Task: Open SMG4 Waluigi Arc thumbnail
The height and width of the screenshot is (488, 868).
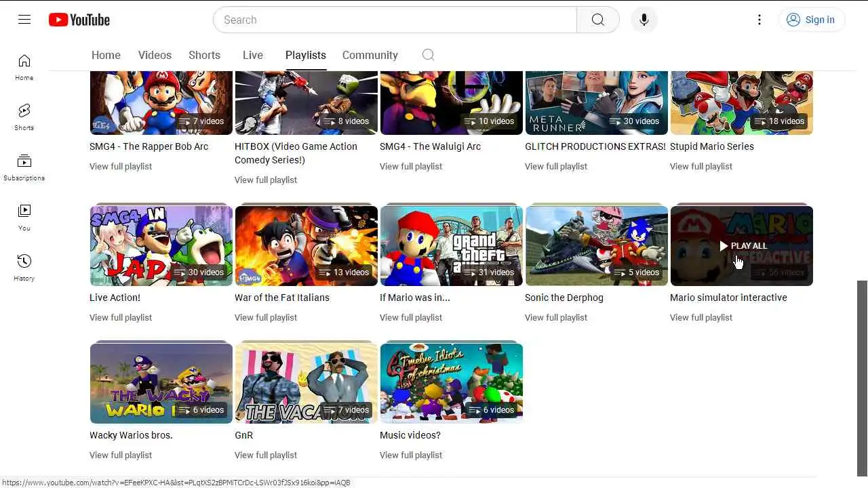Action: click(x=452, y=102)
